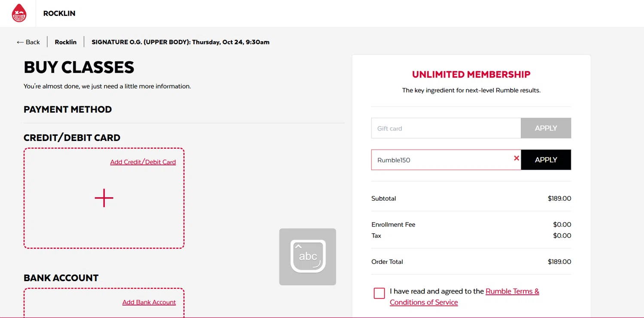
Task: Open the Add Bank Account link
Action: tap(149, 302)
